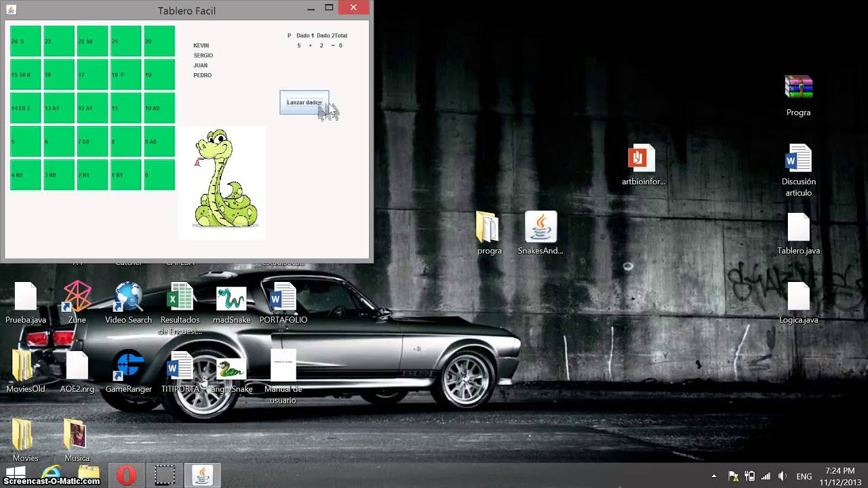Screen dimensions: 868x488
Task: Open the taskbar clock 7:24 PM
Action: pos(840,476)
